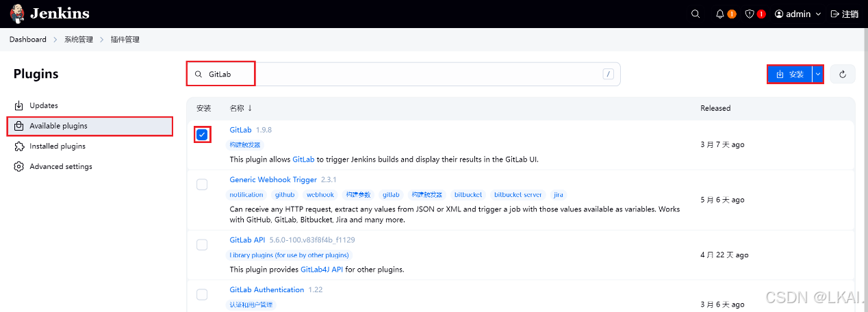Click the 构建触发器 tag in Generic Webhook row
The height and width of the screenshot is (312, 868).
(426, 195)
